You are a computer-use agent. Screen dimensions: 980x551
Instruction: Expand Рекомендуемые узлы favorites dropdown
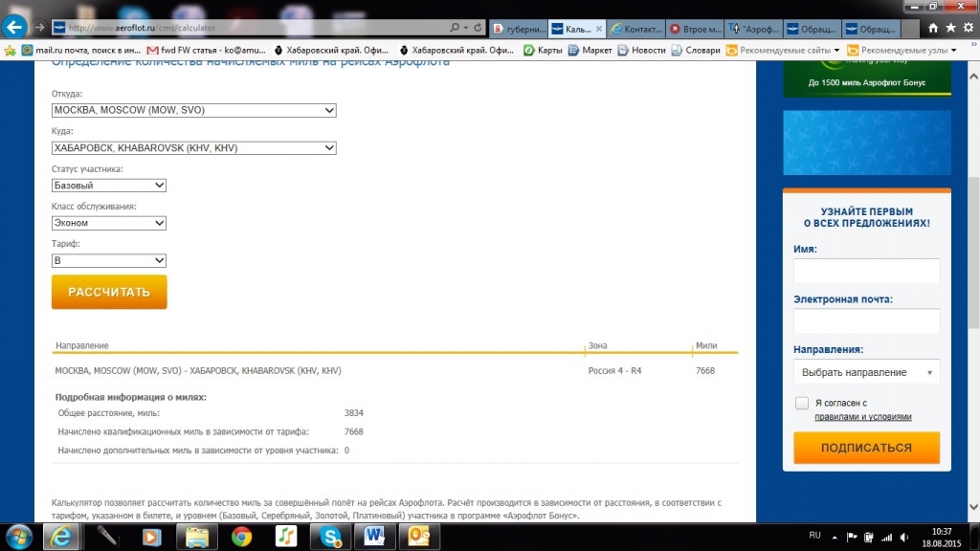click(x=954, y=51)
